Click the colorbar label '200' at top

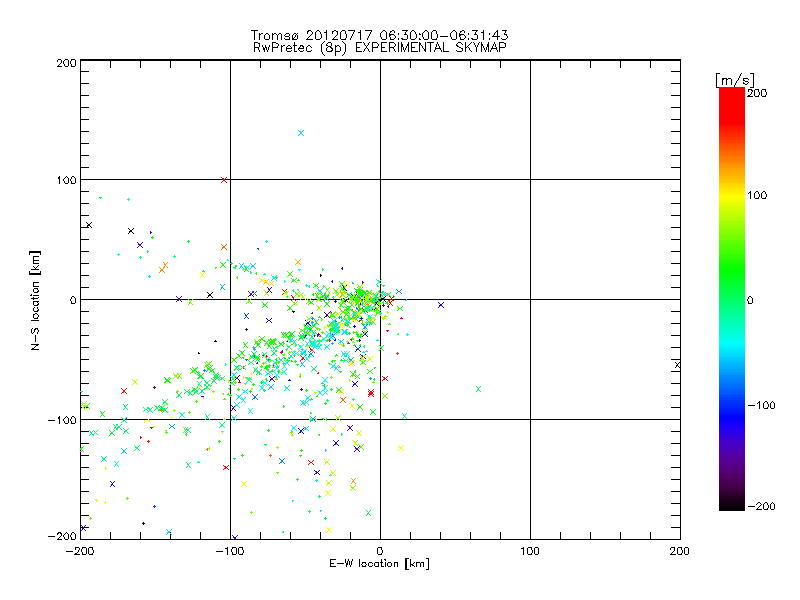pos(757,93)
